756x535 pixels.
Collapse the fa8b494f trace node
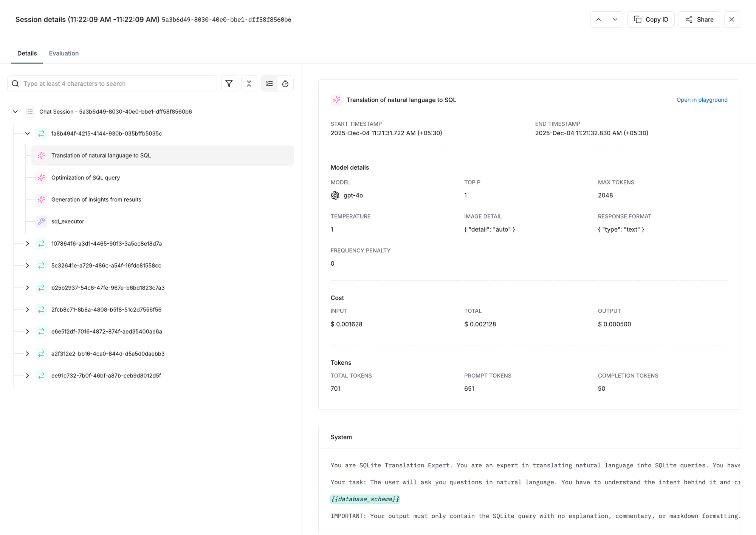pos(27,134)
